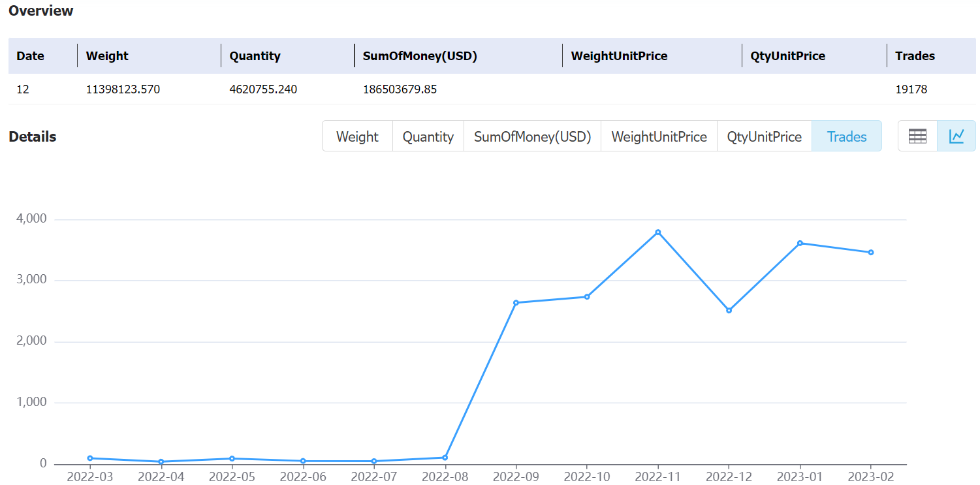The height and width of the screenshot is (485, 980).
Task: Click the 2022-06 data point on chart
Action: point(303,461)
